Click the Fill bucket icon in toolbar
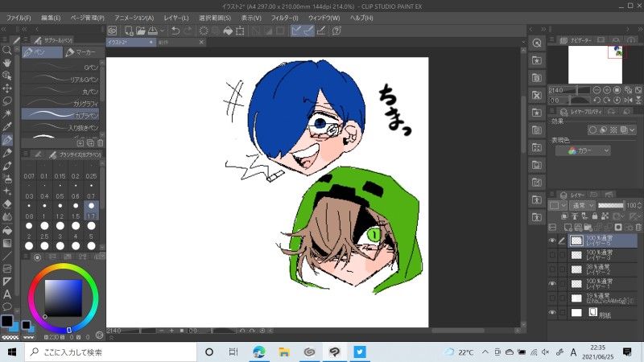Image resolution: width=644 pixels, height=362 pixels. [228, 31]
